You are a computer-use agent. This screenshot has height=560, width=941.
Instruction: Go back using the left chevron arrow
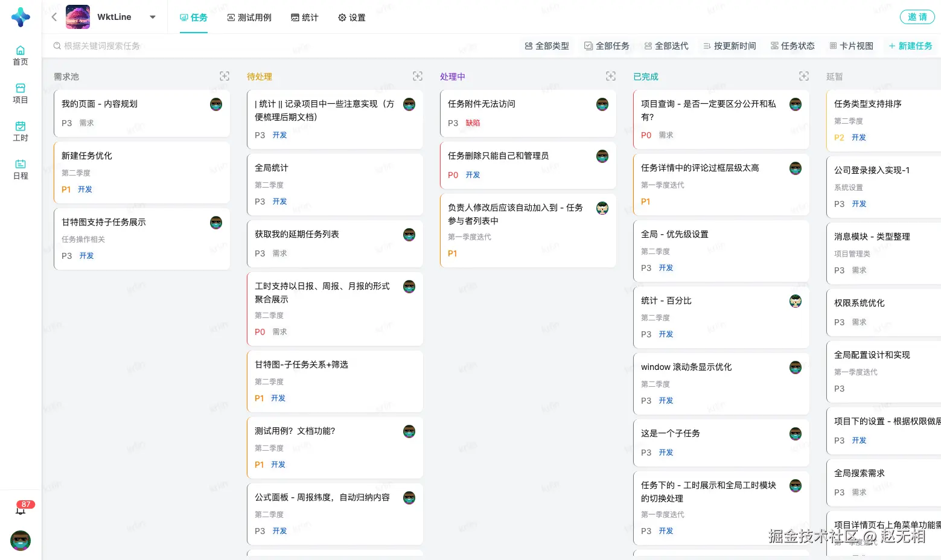[54, 17]
